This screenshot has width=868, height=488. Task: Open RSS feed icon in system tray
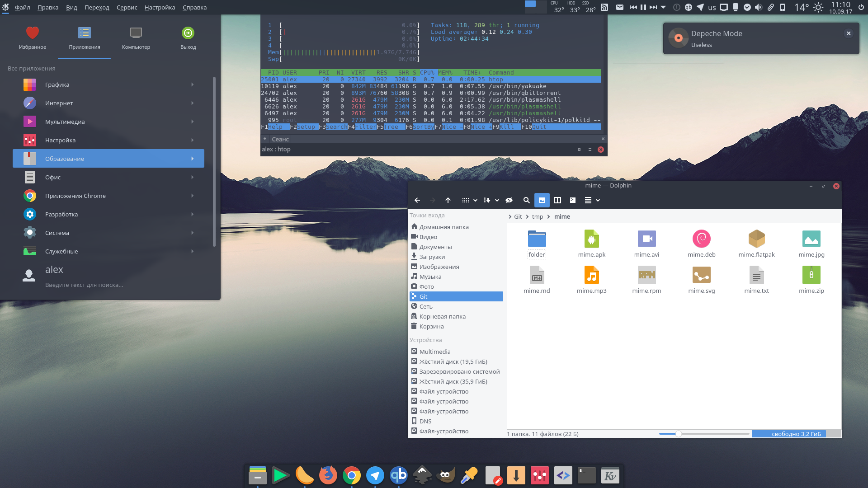point(604,7)
